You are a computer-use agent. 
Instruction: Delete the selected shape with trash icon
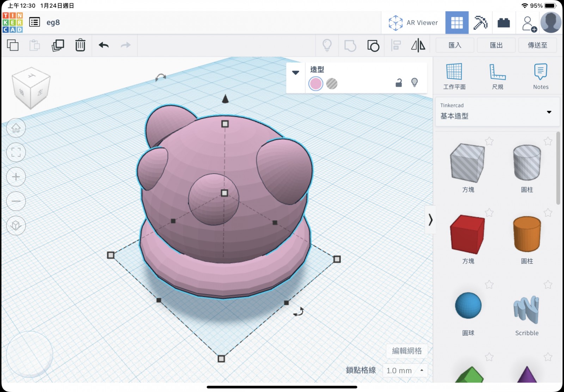[x=80, y=45]
